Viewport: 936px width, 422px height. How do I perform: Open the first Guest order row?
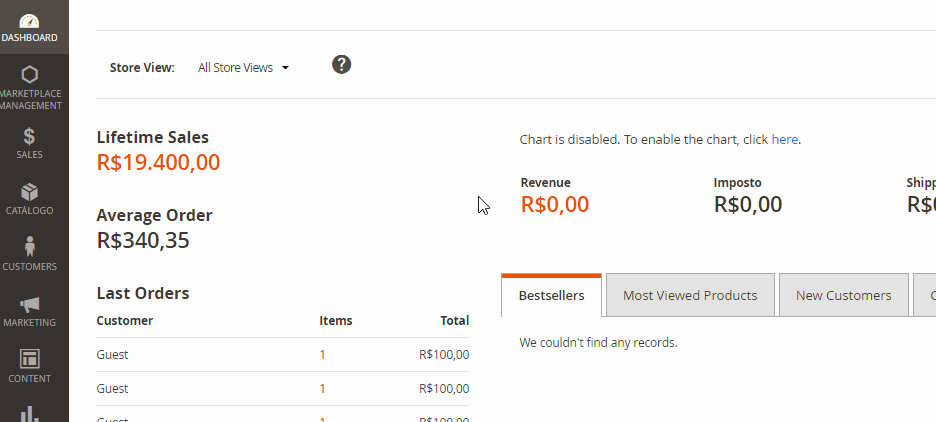pos(282,355)
